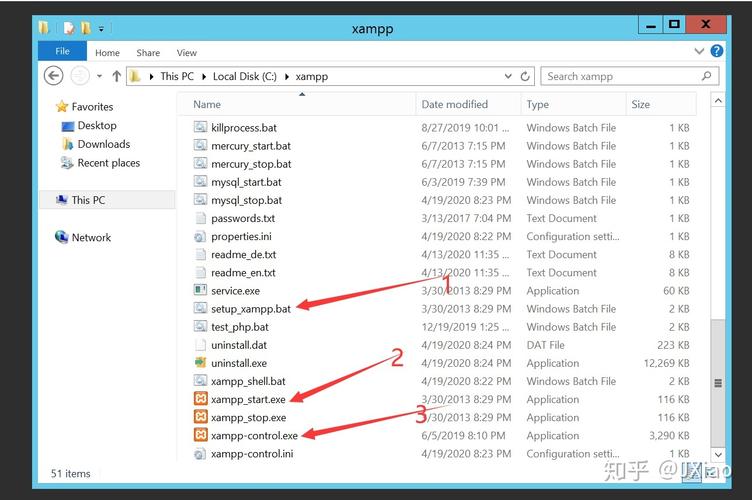Click the Search xampp input field
The height and width of the screenshot is (500, 752).
pos(629,76)
